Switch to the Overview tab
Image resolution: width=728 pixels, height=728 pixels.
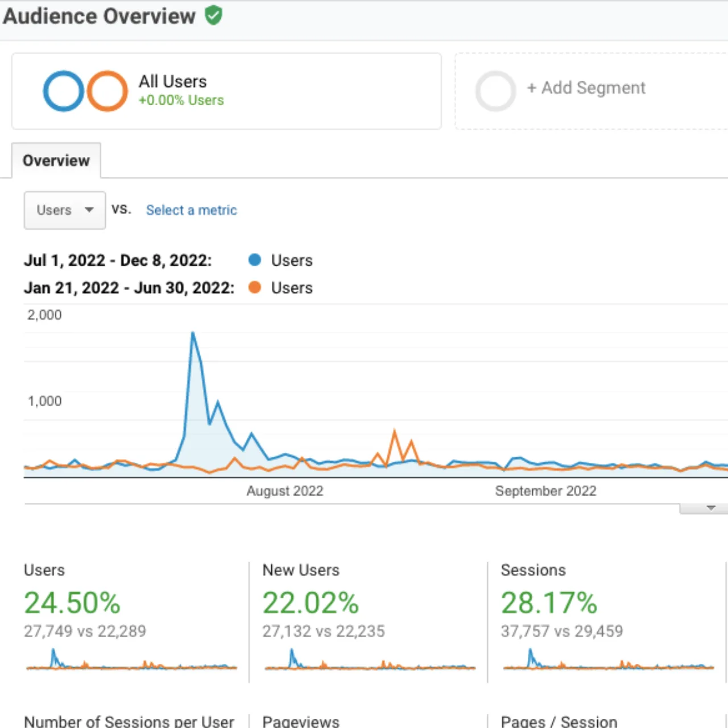pyautogui.click(x=56, y=160)
